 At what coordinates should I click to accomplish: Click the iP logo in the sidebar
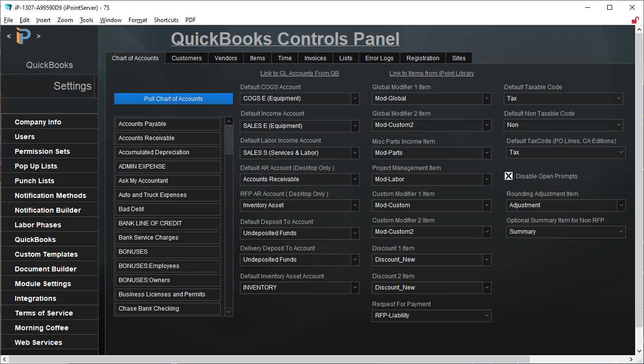point(23,36)
